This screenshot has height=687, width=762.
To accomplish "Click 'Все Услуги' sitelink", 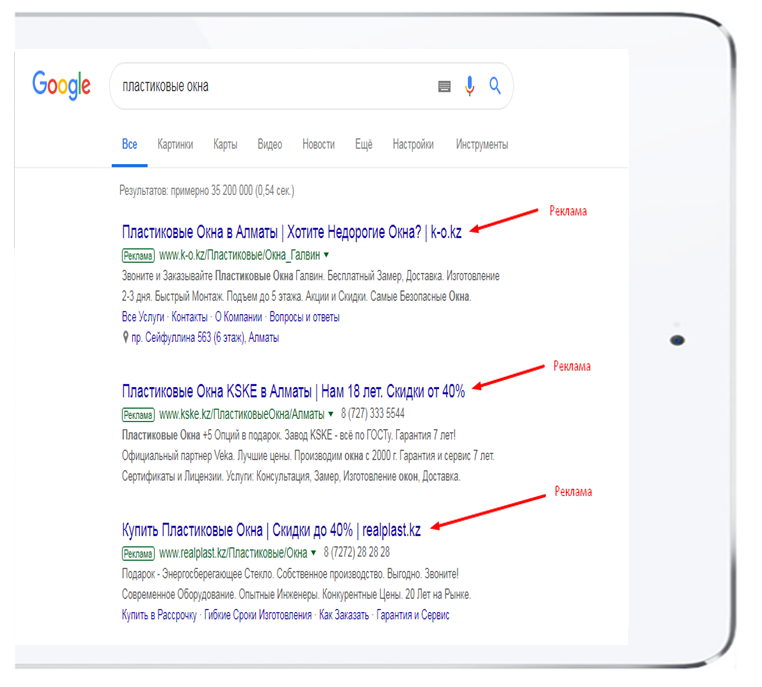I will tap(143, 317).
